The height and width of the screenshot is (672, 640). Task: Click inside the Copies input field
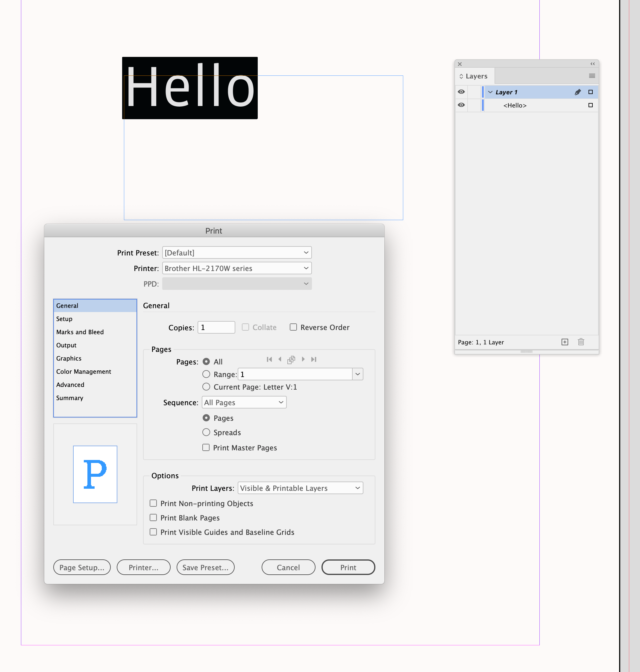[216, 327]
